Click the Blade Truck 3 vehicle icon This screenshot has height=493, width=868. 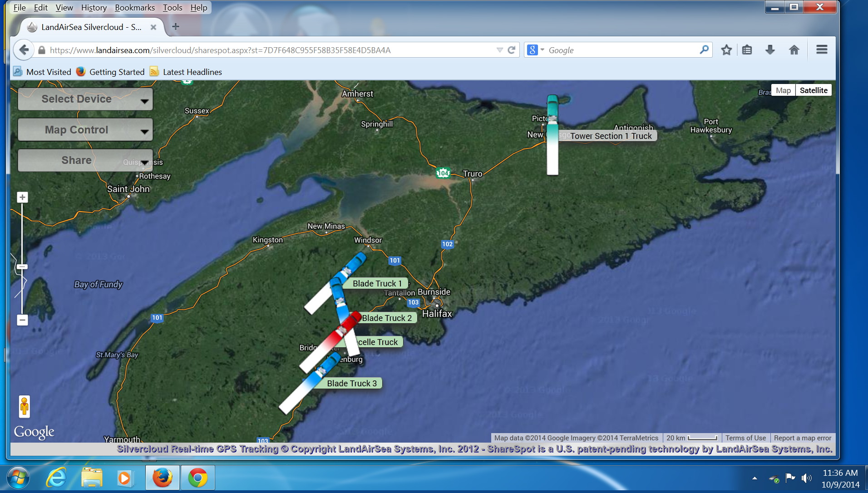[x=310, y=384]
